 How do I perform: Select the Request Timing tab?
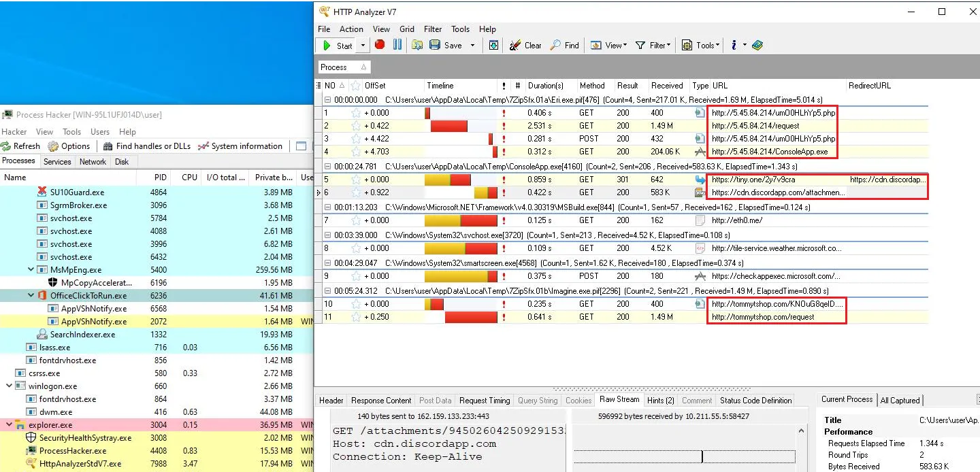pyautogui.click(x=485, y=401)
